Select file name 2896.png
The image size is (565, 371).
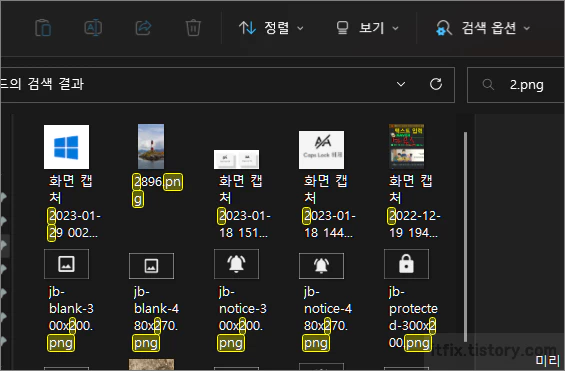(x=157, y=191)
